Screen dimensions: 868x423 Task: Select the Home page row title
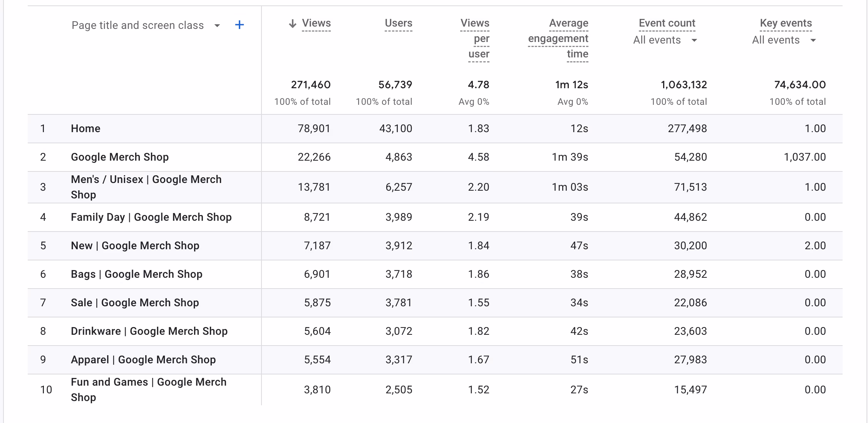click(85, 129)
